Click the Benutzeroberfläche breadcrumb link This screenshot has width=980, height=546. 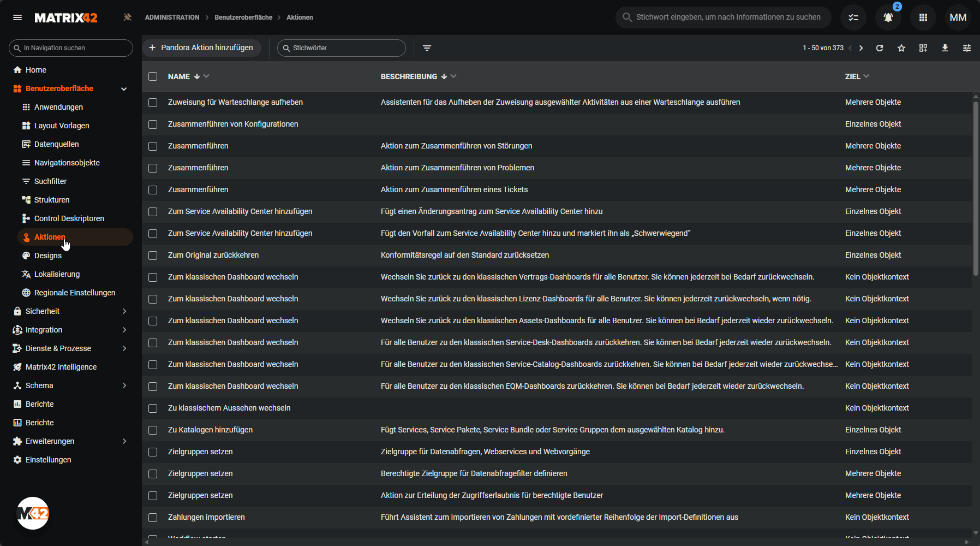click(243, 17)
